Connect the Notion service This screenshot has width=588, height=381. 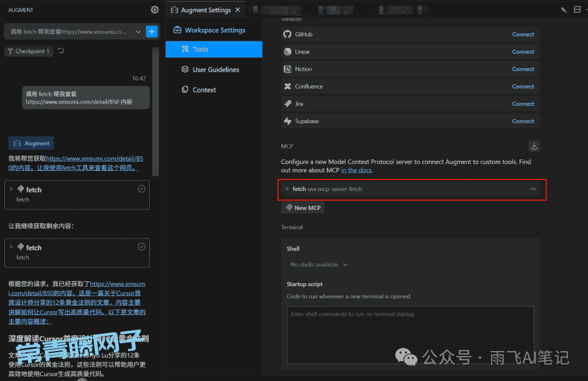pos(523,69)
